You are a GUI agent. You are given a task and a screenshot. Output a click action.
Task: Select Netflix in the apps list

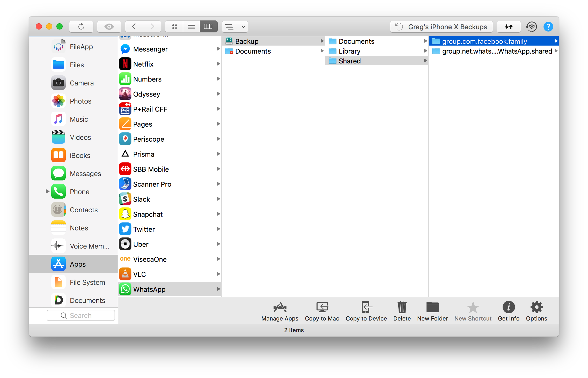(170, 64)
